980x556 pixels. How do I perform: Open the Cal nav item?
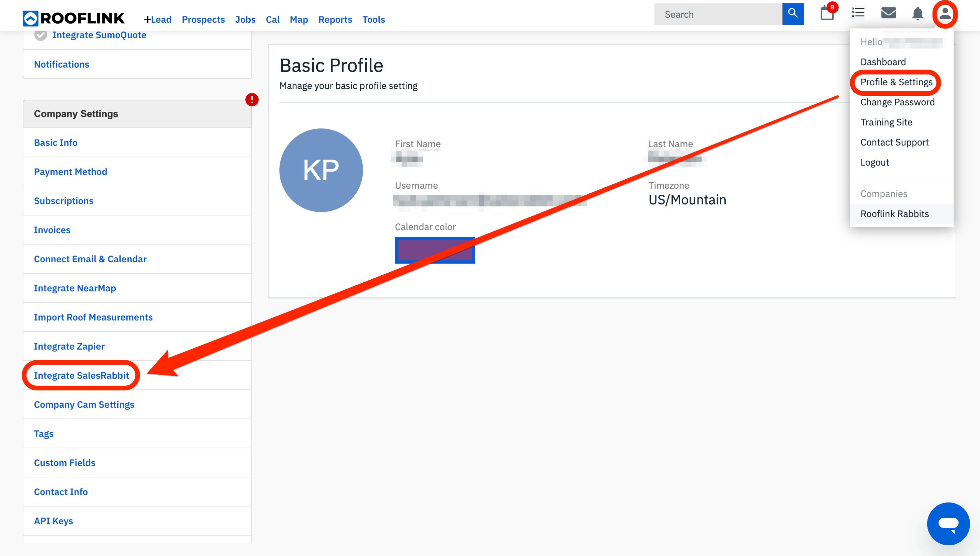pos(273,19)
